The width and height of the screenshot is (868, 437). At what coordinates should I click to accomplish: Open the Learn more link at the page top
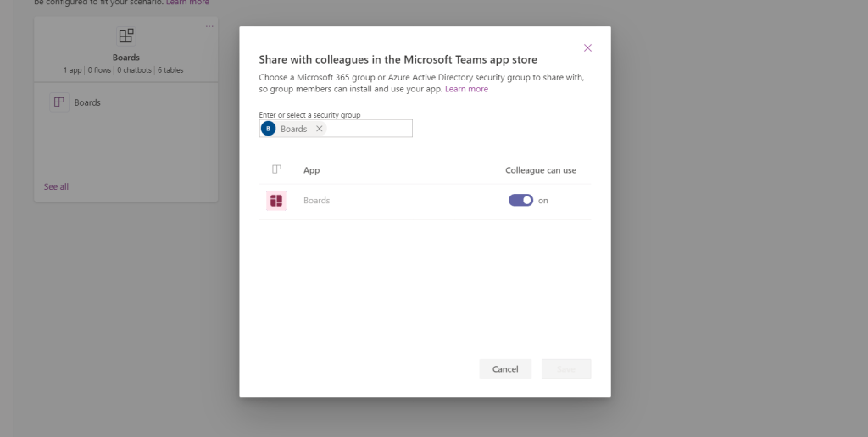click(187, 3)
